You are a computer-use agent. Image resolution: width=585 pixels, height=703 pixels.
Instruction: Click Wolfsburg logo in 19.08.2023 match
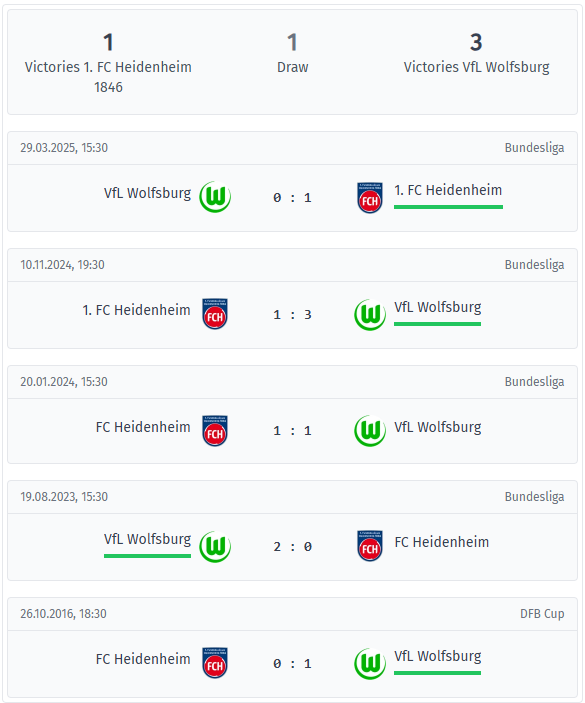point(215,547)
